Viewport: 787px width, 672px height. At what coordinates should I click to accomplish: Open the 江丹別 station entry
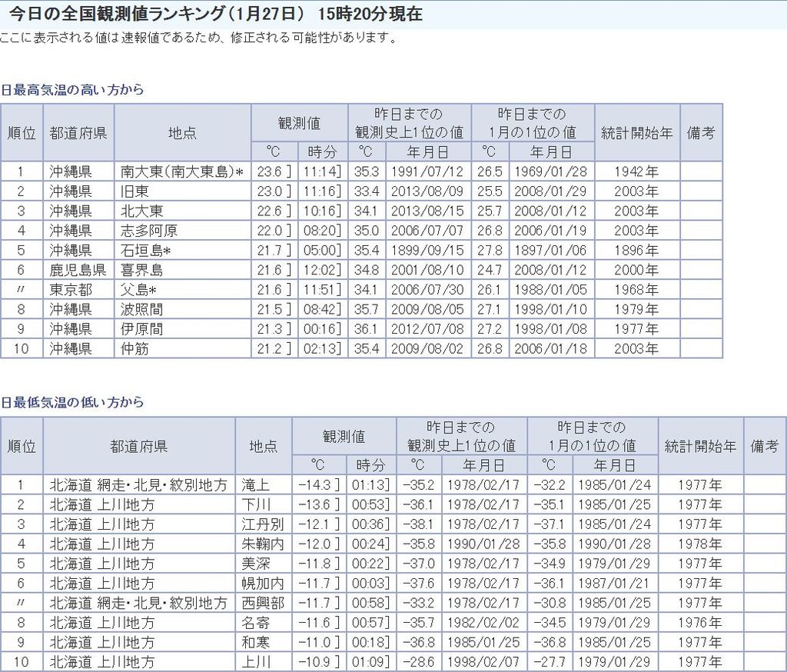point(262,524)
